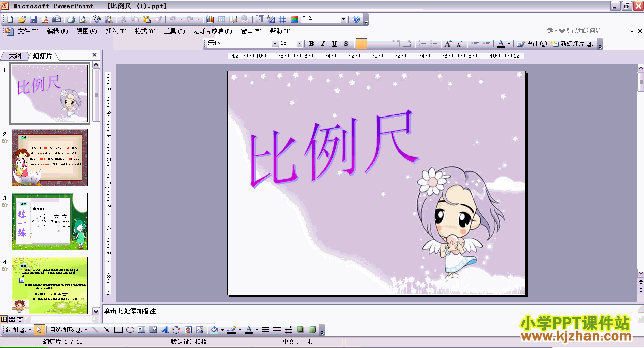Open the 自选图形 (AutoShapes) dropdown
The height and width of the screenshot is (348, 644).
pyautogui.click(x=68, y=330)
